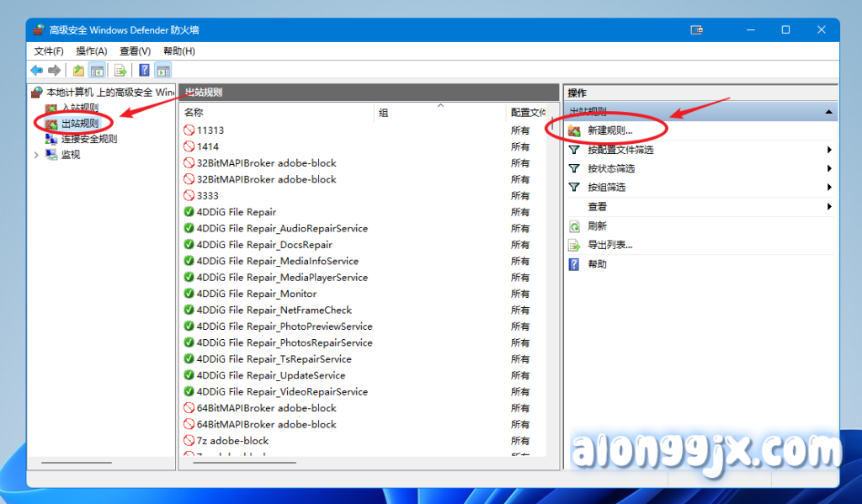Open the 查看(V) menu
Image resolution: width=862 pixels, height=504 pixels.
[135, 51]
